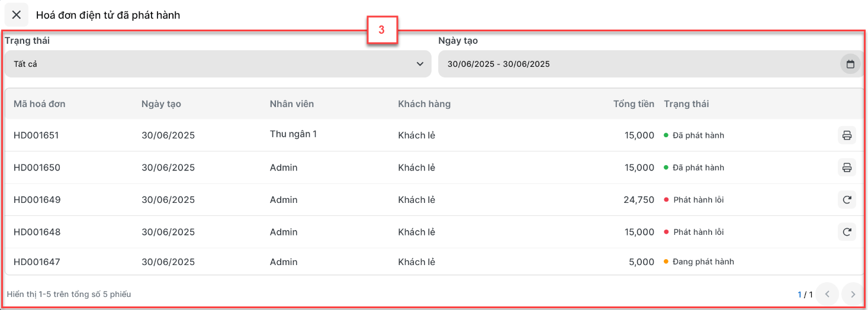Image resolution: width=868 pixels, height=310 pixels.
Task: Open invoice row HD001647
Action: point(434,261)
